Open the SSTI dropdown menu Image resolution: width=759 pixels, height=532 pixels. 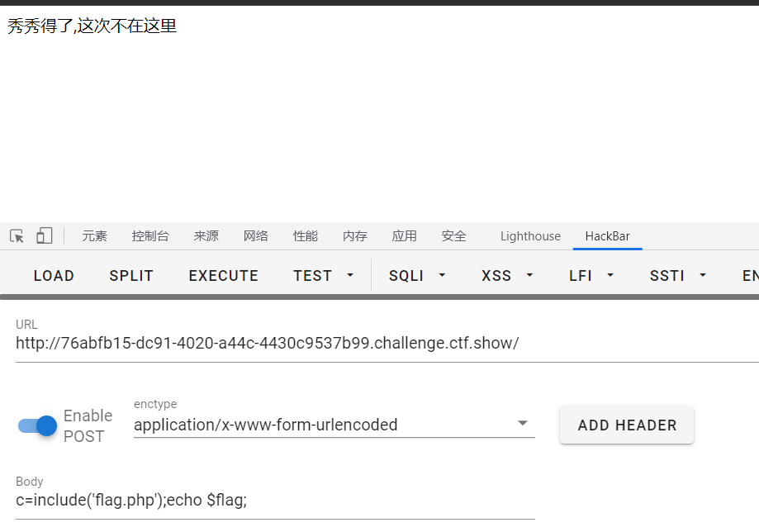click(677, 275)
